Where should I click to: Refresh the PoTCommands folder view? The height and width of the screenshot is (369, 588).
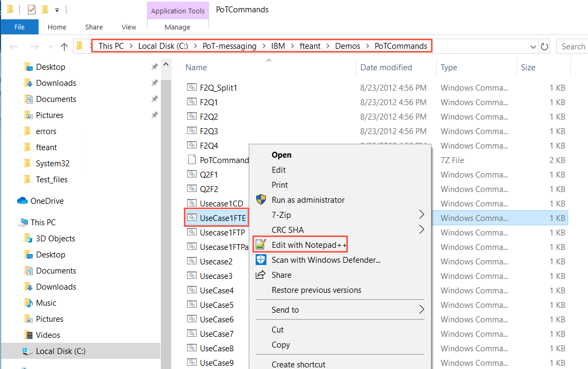click(x=545, y=47)
